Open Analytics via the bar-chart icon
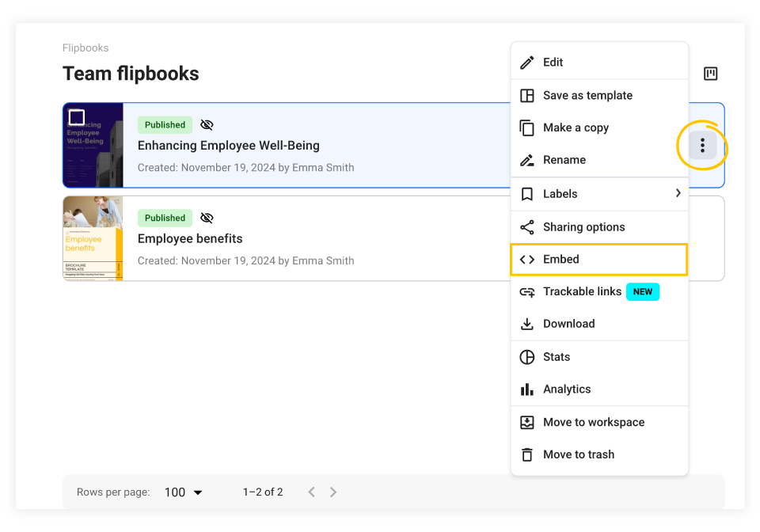Image resolution: width=760 pixels, height=532 pixels. tap(527, 389)
